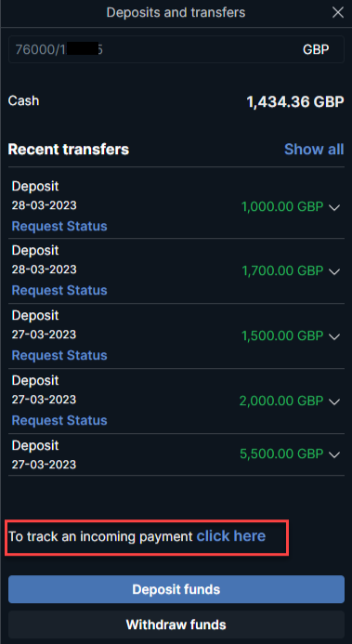
Task: Open Show all recent transfers
Action: (314, 149)
